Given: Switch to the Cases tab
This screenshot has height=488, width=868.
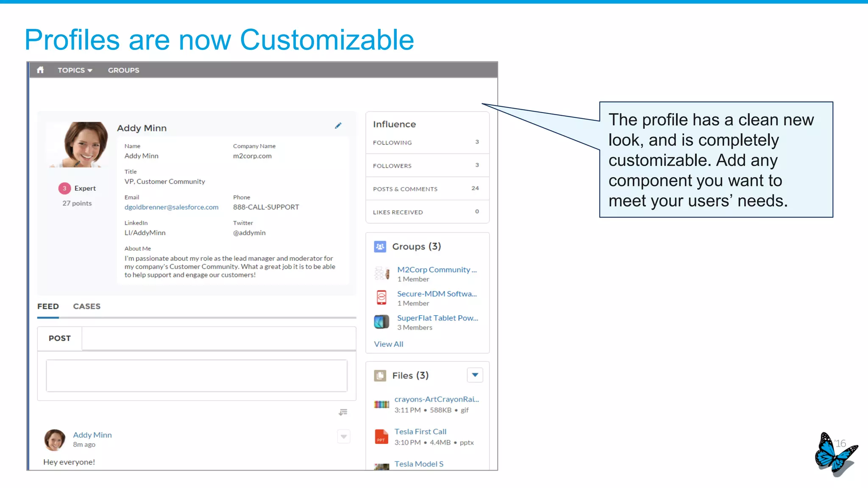Looking at the screenshot, I should (x=86, y=306).
